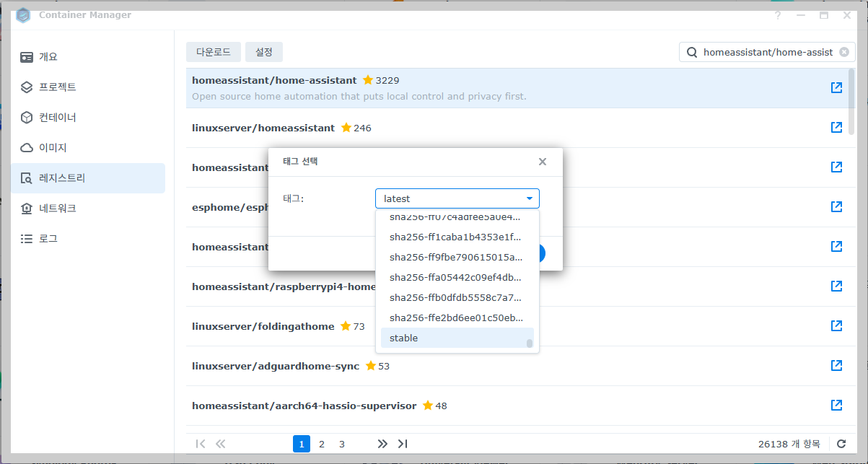
Task: Open external link for raspberrypi4 row
Action: tap(836, 286)
